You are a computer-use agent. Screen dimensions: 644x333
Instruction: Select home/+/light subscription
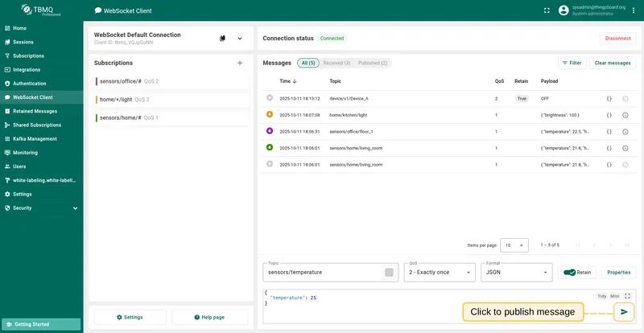pos(171,100)
